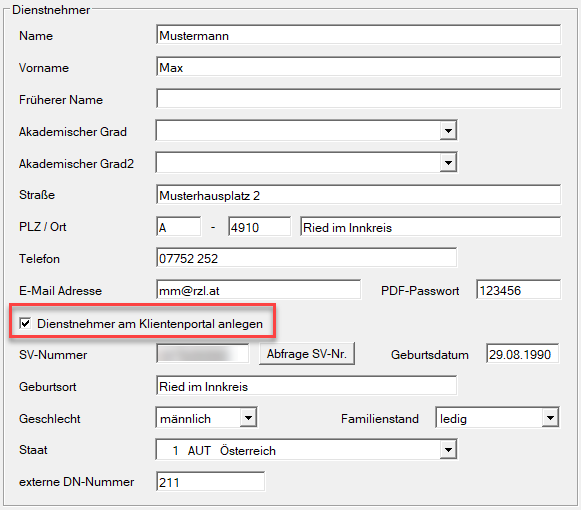The width and height of the screenshot is (581, 510).
Task: Open the Geschlecht dropdown arrow
Action: [248, 418]
